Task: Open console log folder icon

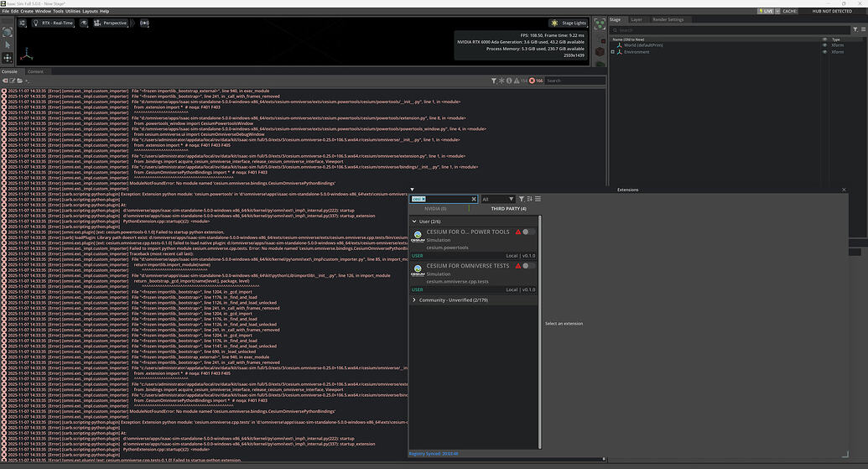Action: click(20, 81)
